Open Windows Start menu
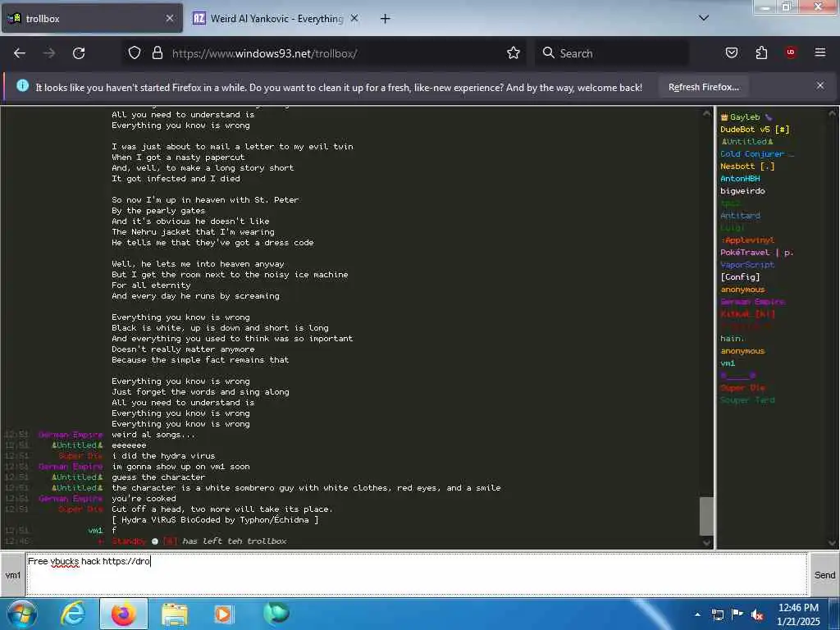The image size is (840, 630). 22,614
